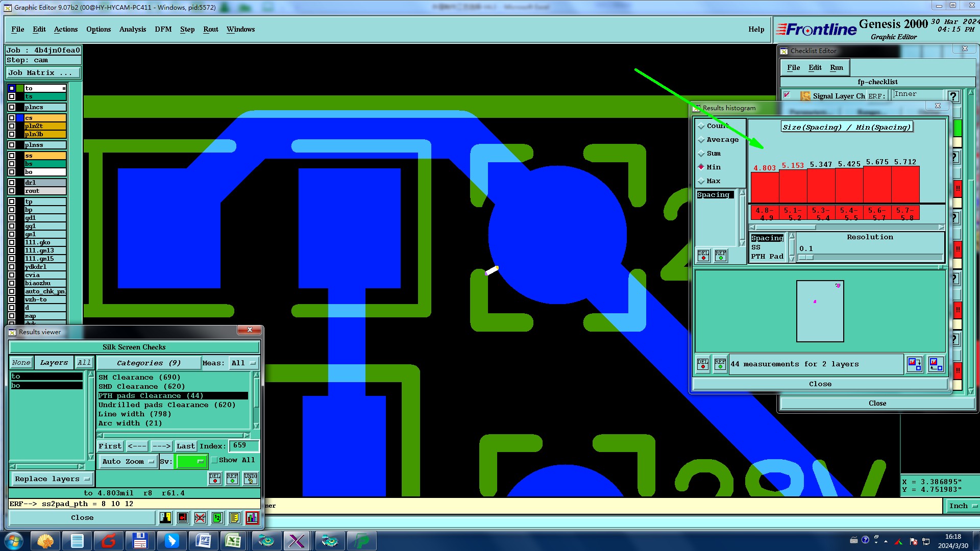The width and height of the screenshot is (980, 551).
Task: Enable the Show All checkbox
Action: click(215, 460)
